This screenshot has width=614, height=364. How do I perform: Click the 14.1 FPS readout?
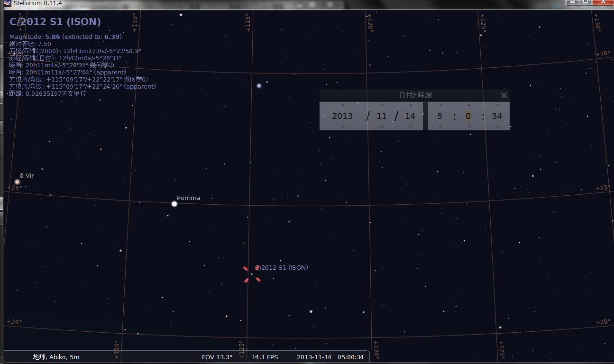pos(265,357)
